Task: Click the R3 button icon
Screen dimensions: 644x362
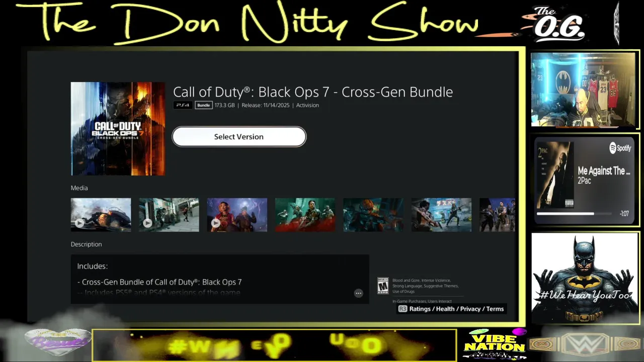Action: (x=403, y=309)
